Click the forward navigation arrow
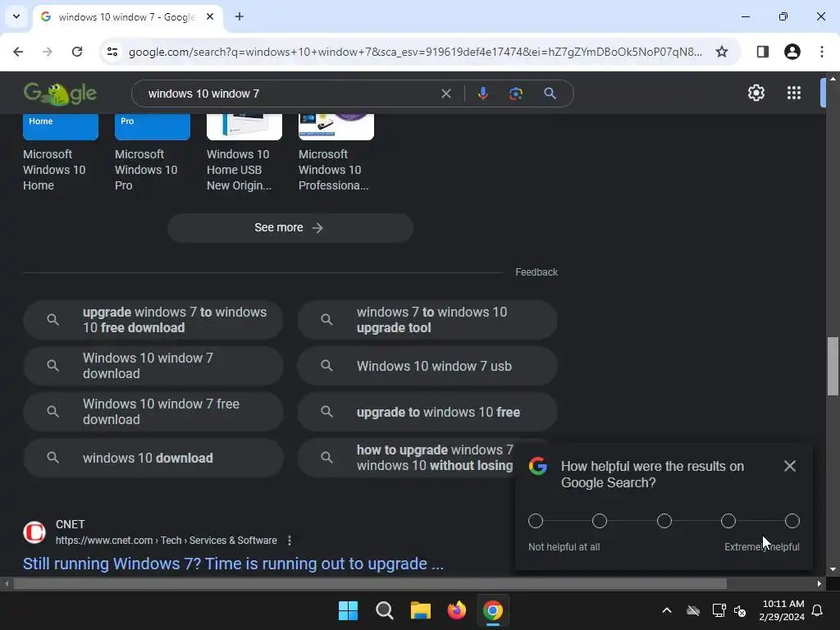Viewport: 840px width, 630px height. [48, 52]
